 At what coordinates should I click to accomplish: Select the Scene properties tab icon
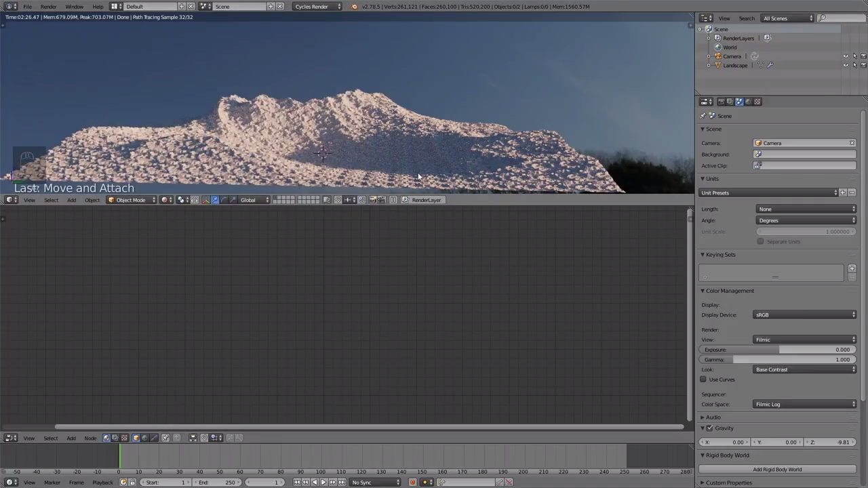point(739,102)
